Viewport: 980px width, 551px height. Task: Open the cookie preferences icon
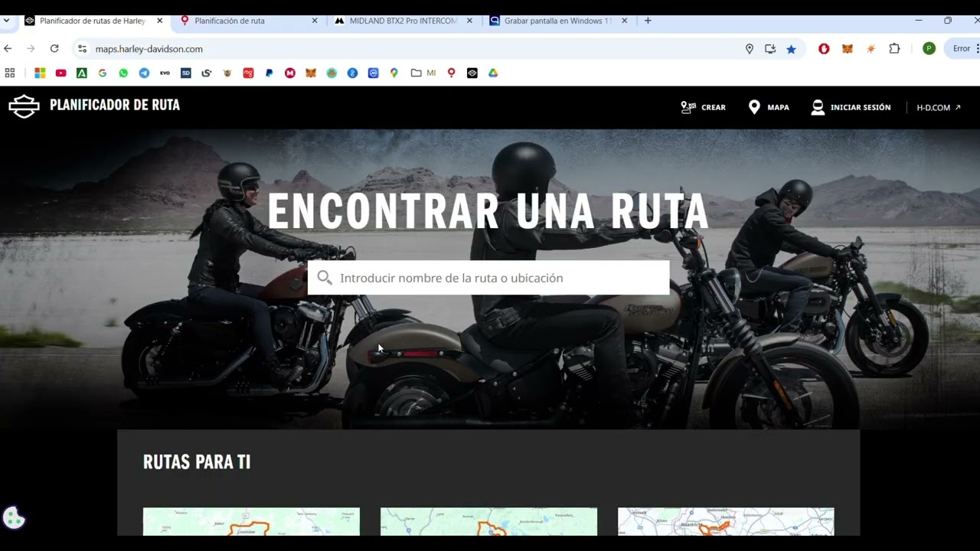coord(14,518)
